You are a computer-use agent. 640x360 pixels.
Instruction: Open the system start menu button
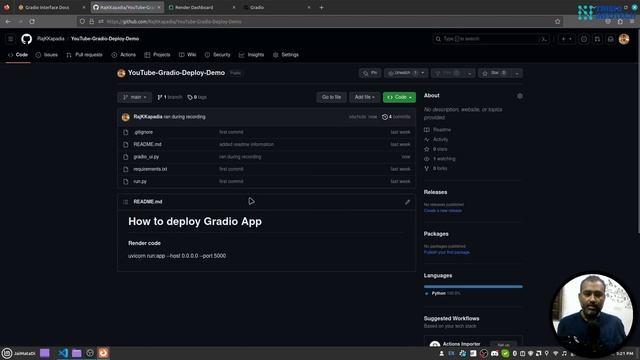(x=7, y=353)
